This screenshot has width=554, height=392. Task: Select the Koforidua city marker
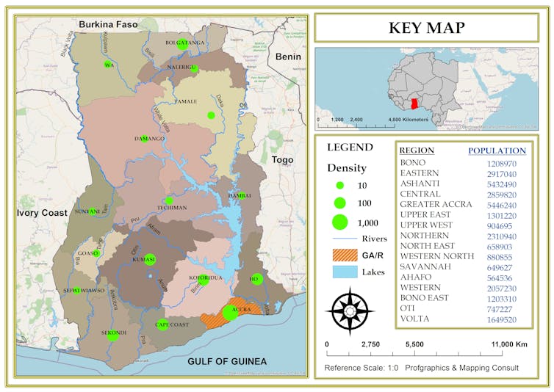(203, 280)
